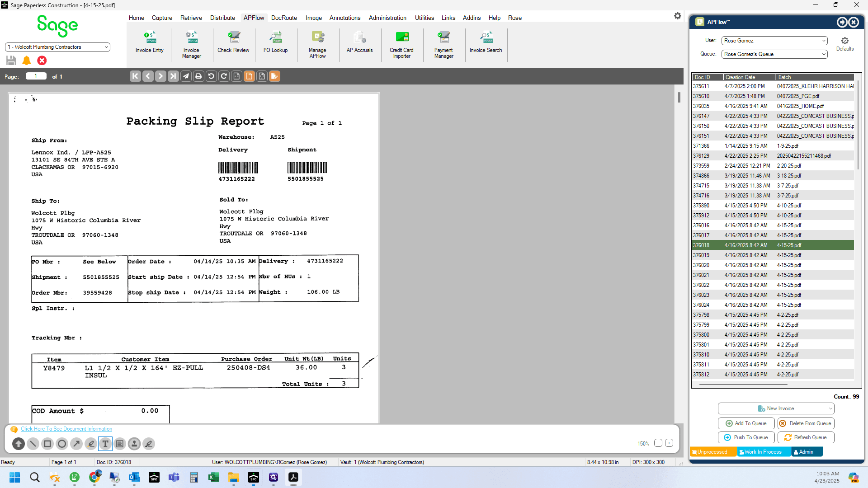
Task: Click Delete From Queue button
Action: pyautogui.click(x=806, y=424)
